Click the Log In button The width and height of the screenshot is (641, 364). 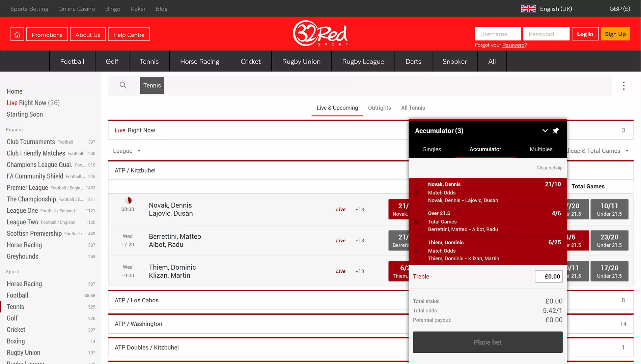tap(585, 34)
